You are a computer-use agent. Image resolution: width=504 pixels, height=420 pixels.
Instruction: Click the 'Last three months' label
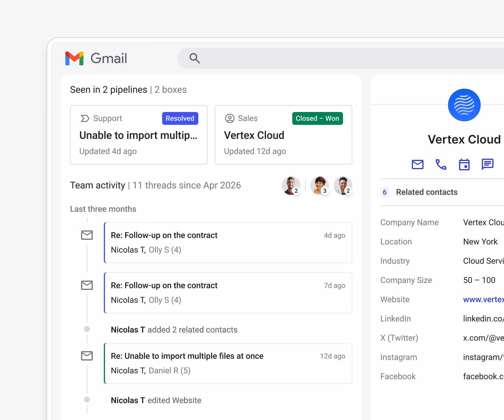tap(103, 209)
